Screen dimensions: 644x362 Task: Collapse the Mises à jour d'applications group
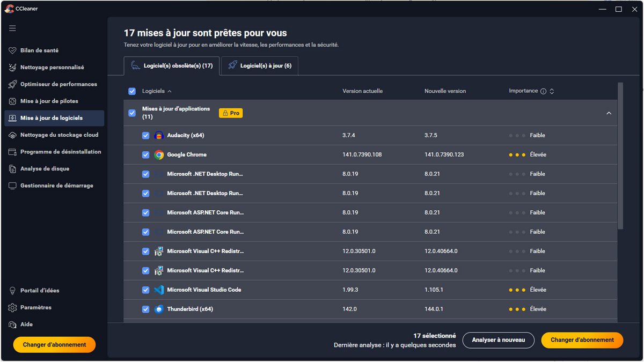coord(609,113)
